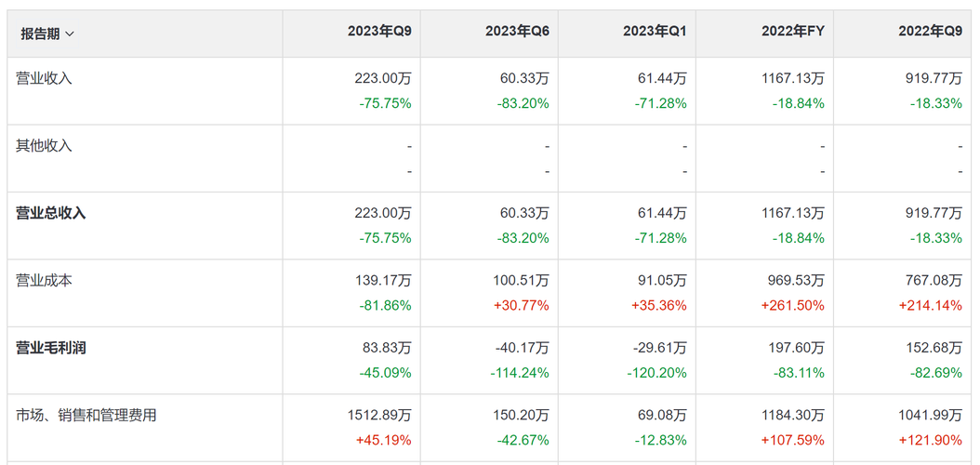Viewport: 980px width, 465px height.
Task: Click the 市场、销售和管理费用 row label
Action: [86, 415]
